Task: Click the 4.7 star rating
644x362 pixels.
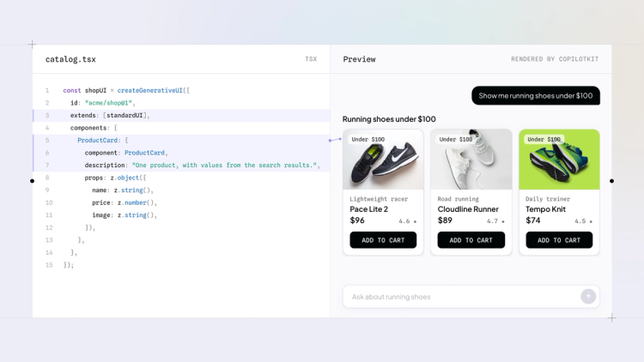Action: 495,221
